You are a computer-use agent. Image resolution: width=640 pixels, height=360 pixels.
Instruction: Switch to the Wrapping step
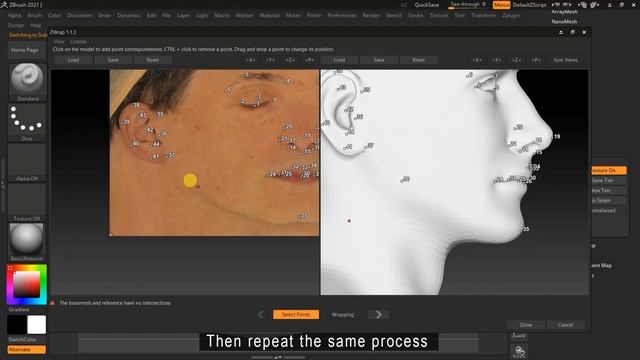[343, 315]
